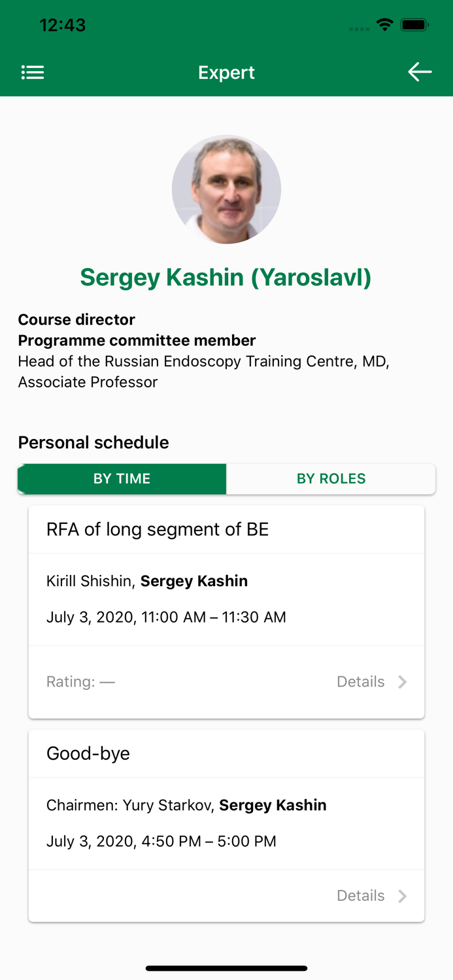Tap Details link in Good-bye card
This screenshot has width=453, height=980.
tap(360, 896)
